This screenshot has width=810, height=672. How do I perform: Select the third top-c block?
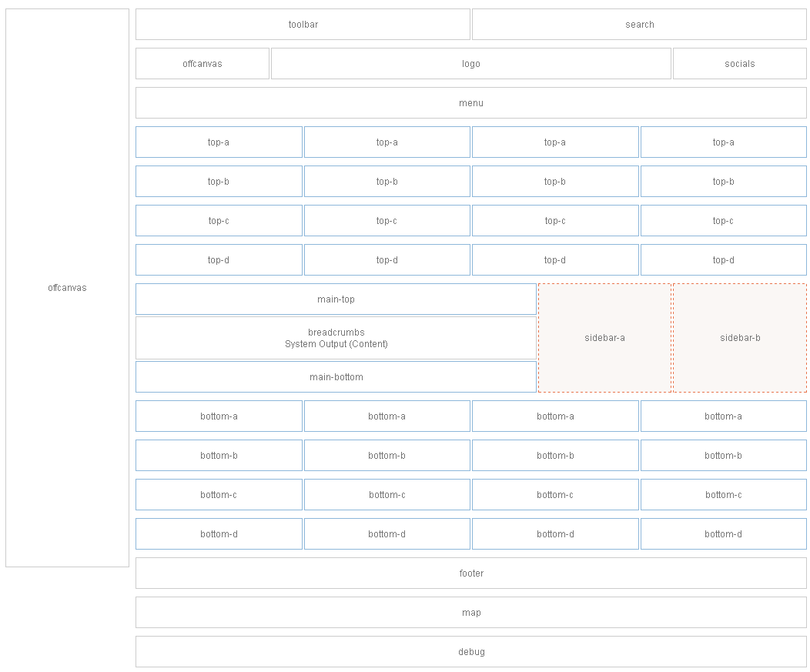(555, 220)
